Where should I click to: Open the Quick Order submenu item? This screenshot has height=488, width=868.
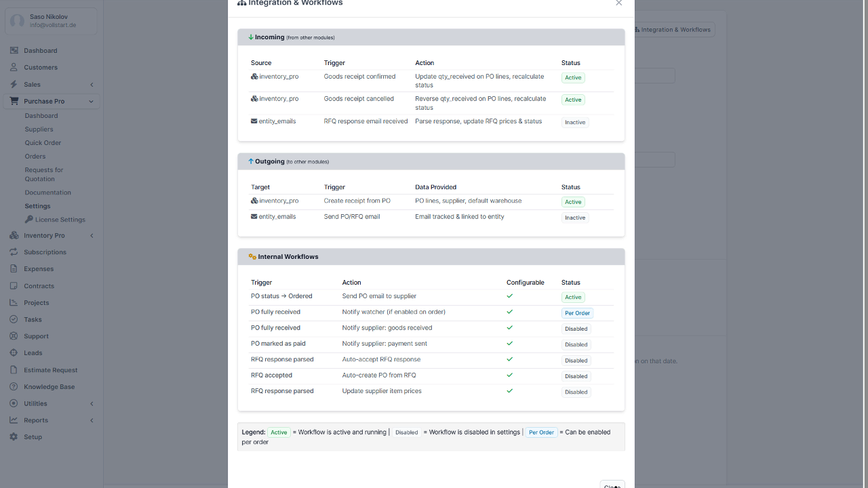(x=43, y=143)
